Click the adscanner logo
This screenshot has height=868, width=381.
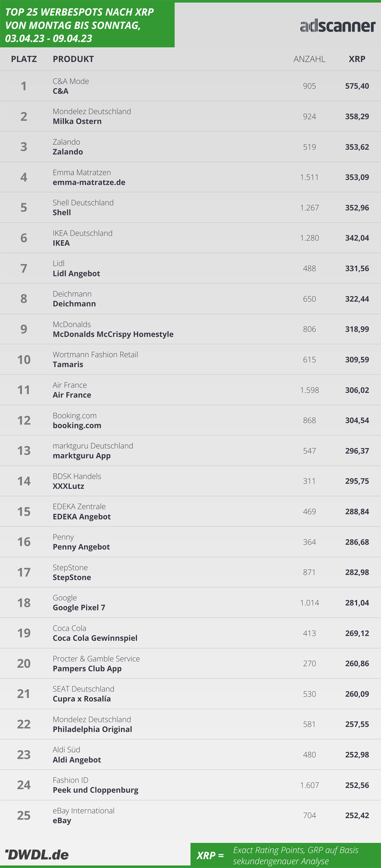click(x=338, y=26)
